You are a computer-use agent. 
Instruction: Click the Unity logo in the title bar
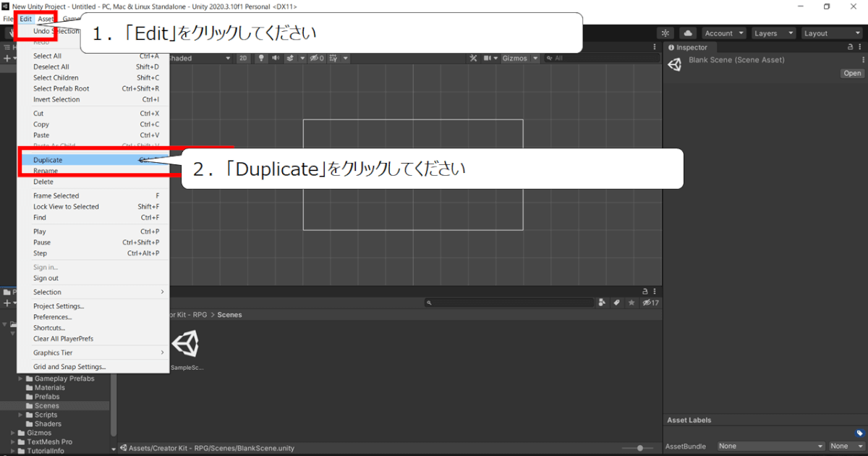coord(6,6)
